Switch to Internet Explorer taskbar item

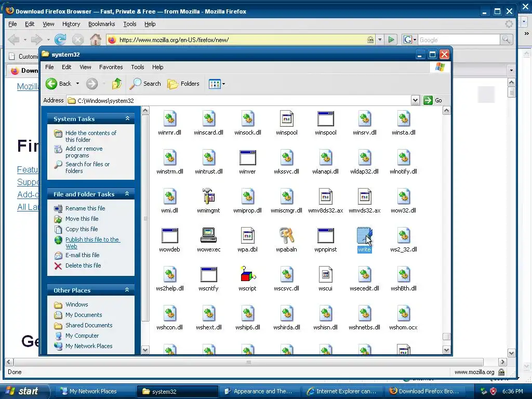pos(343,391)
